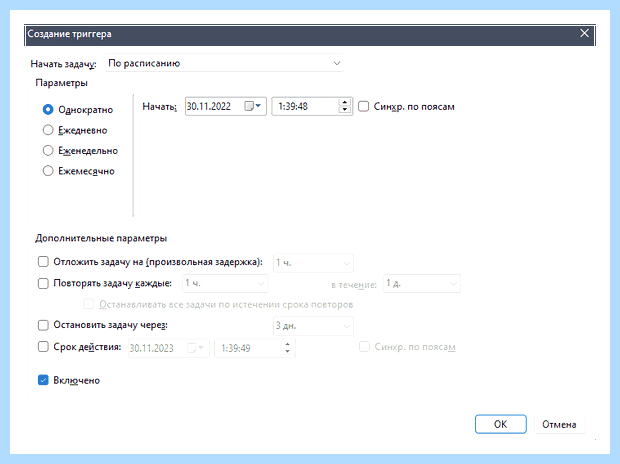This screenshot has height=464, width=620.
Task: Decrease start time with down spinner arrow
Action: [x=345, y=110]
